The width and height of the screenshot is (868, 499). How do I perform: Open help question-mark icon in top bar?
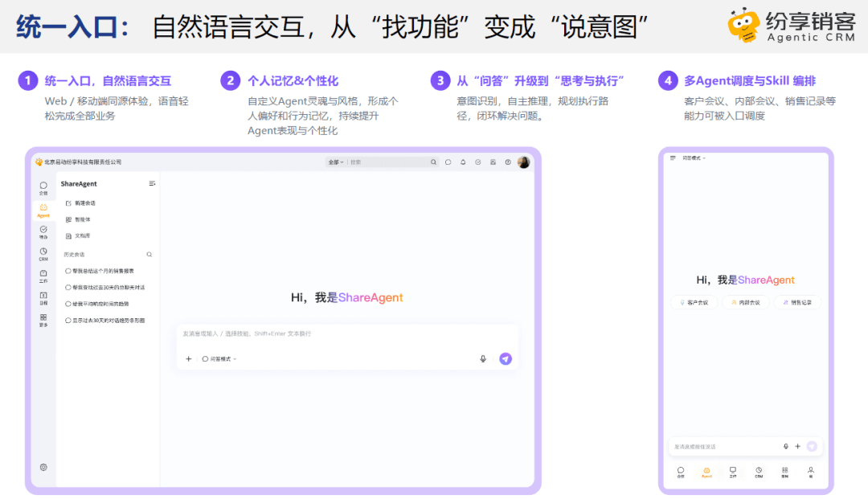click(508, 162)
